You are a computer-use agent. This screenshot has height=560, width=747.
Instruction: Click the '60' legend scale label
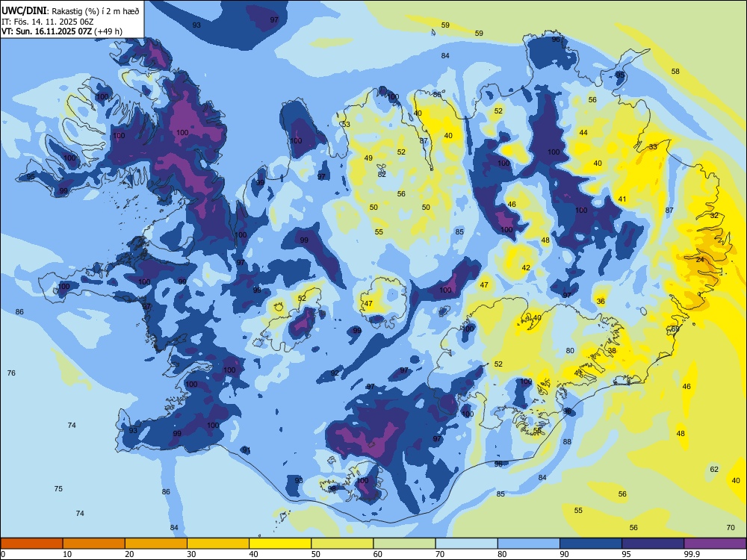pos(378,554)
